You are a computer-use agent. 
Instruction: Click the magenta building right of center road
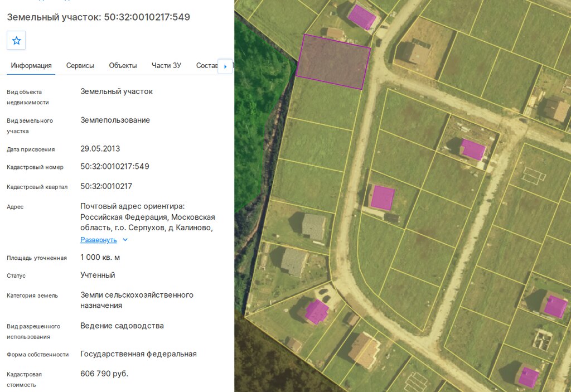[x=473, y=149]
